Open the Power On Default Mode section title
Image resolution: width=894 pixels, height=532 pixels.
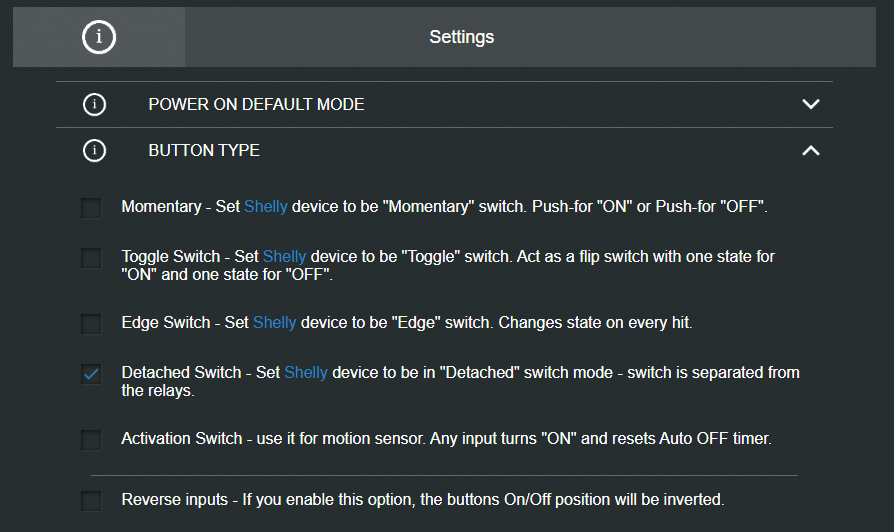[x=256, y=104]
